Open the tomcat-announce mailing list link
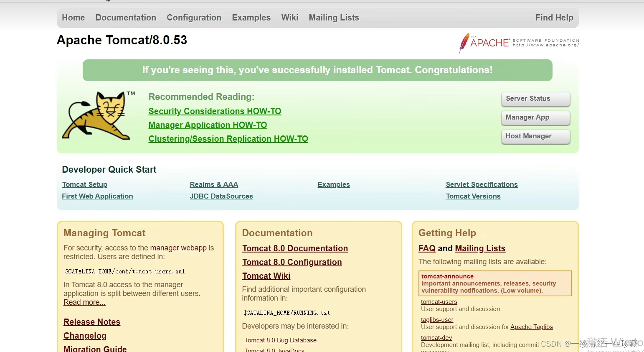This screenshot has height=352, width=644. coord(447,276)
